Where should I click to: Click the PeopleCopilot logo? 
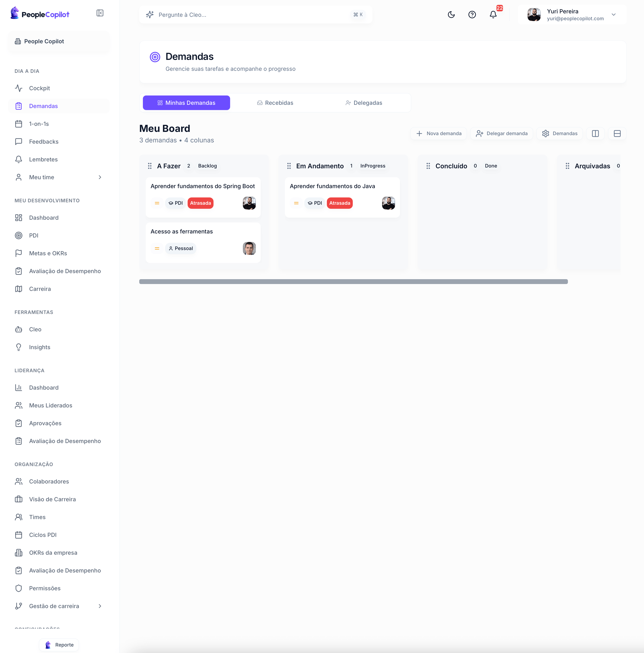(x=40, y=13)
